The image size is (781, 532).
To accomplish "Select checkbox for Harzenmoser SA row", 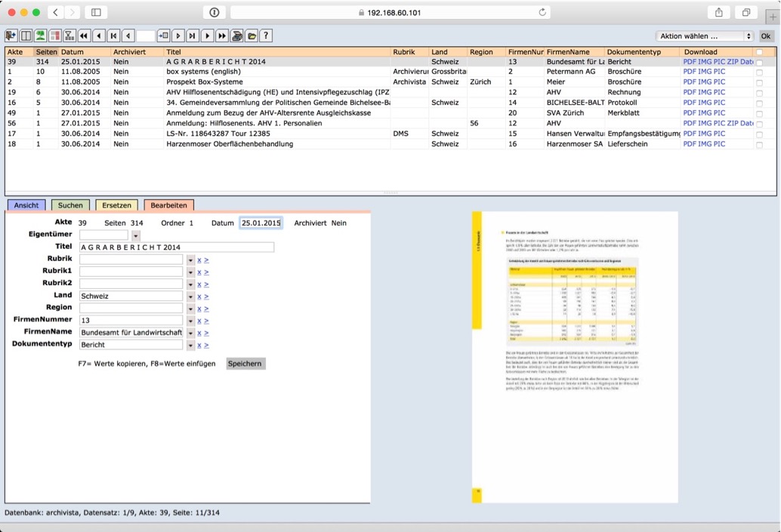I will pyautogui.click(x=759, y=144).
